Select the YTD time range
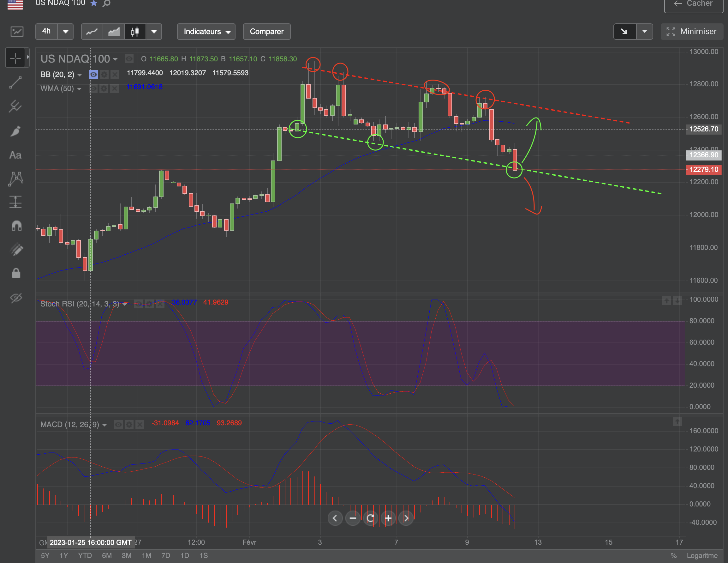The width and height of the screenshot is (728, 563). (85, 555)
